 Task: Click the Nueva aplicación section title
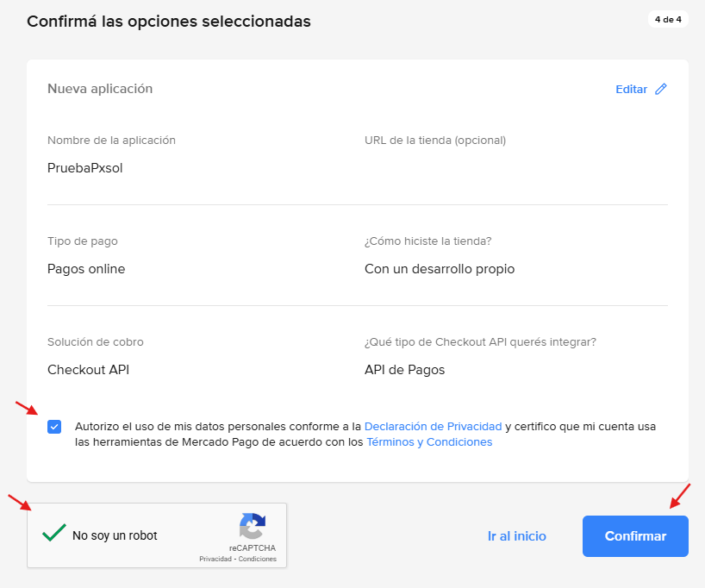click(100, 89)
